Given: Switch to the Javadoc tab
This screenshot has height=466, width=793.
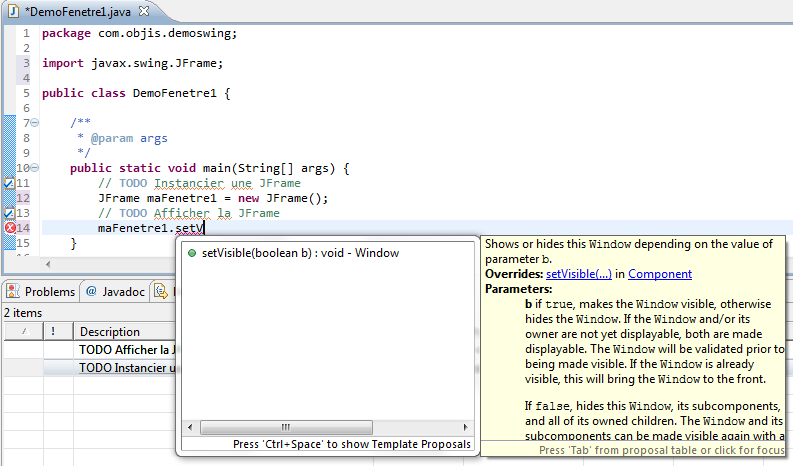Looking at the screenshot, I should 122,292.
